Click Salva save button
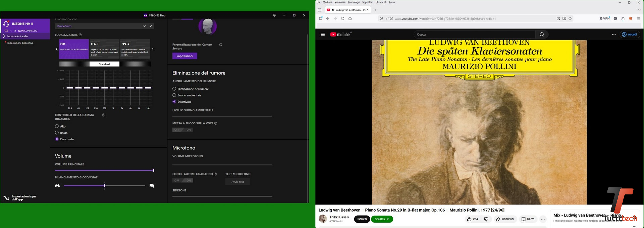644x228 pixels. (528, 219)
